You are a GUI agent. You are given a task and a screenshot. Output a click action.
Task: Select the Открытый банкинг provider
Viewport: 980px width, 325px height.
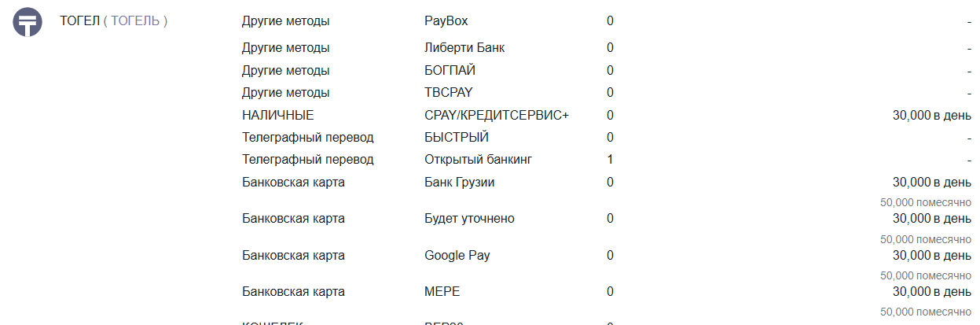(478, 160)
